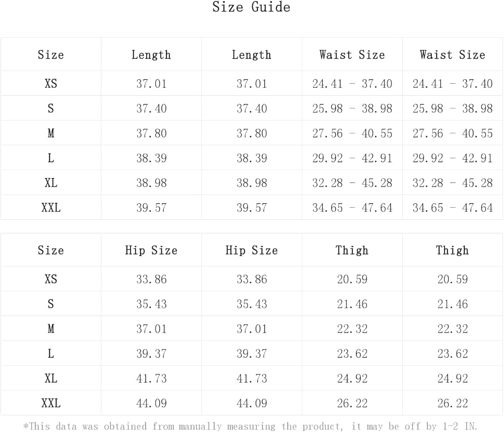Click the XXL thigh value 26.22
Screen dimensions: 504x432
(x=352, y=403)
